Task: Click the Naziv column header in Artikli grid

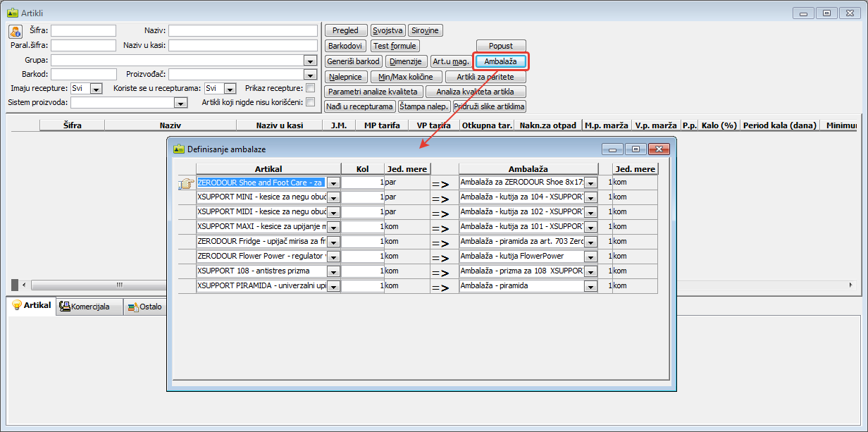Action: (x=170, y=125)
